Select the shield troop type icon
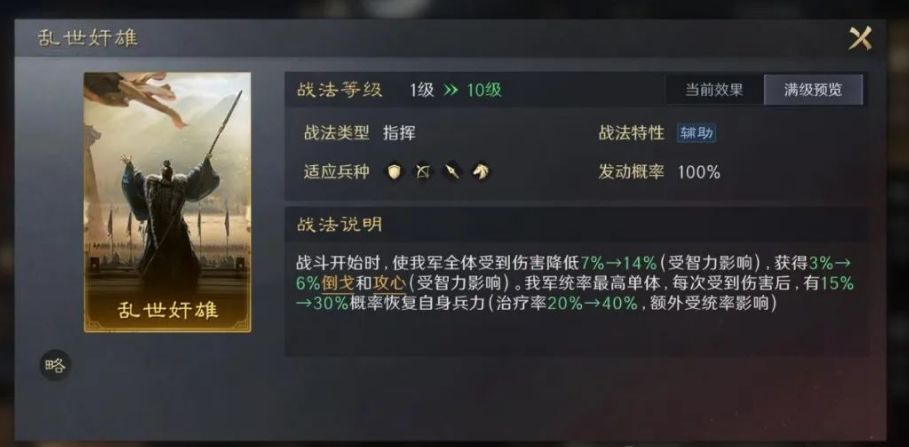This screenshot has width=909, height=447. [x=395, y=172]
